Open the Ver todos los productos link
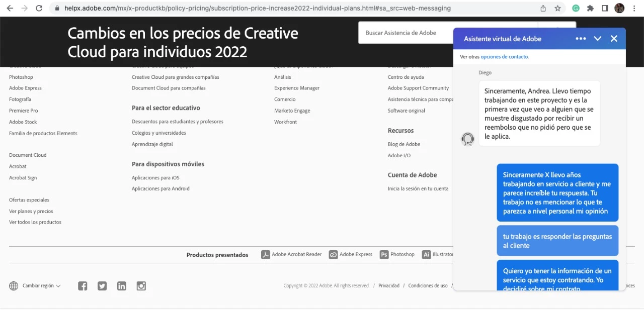This screenshot has height=310, width=644. (x=35, y=222)
